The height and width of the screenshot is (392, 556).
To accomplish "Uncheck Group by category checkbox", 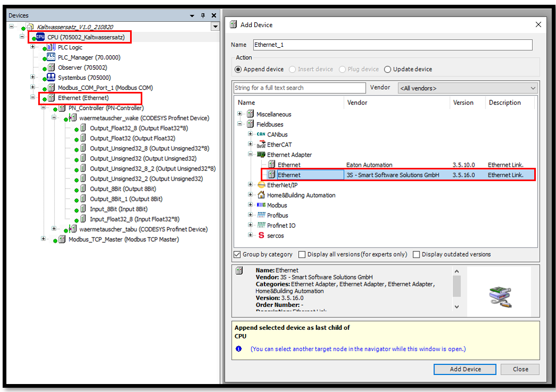I will pyautogui.click(x=237, y=254).
